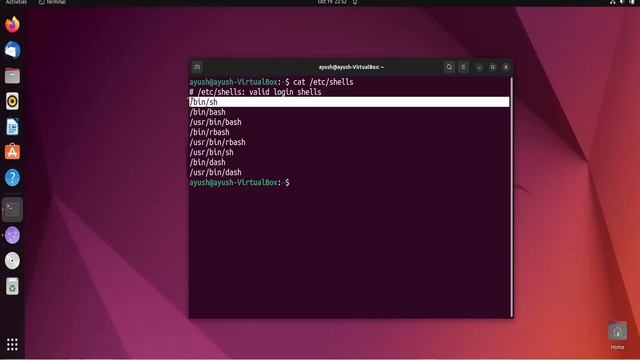Open Rhythmbox music player icon

[12, 101]
